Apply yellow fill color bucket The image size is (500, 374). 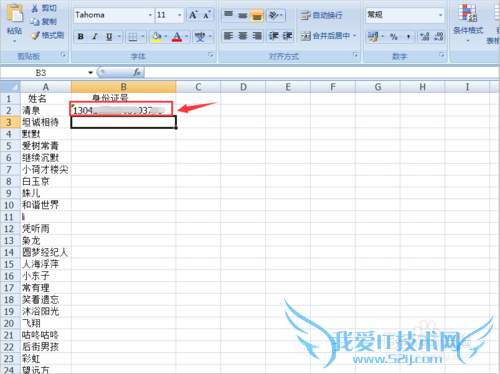(156, 36)
